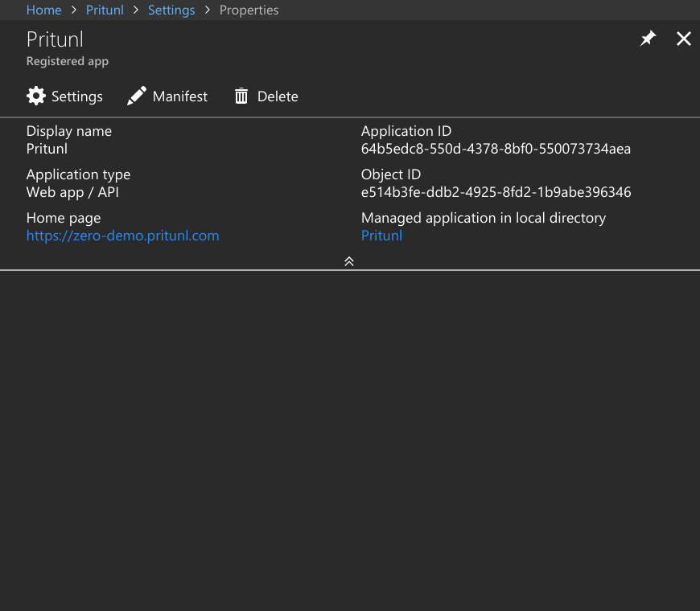The width and height of the screenshot is (700, 611).
Task: Click the Application type label
Action: 78,174
